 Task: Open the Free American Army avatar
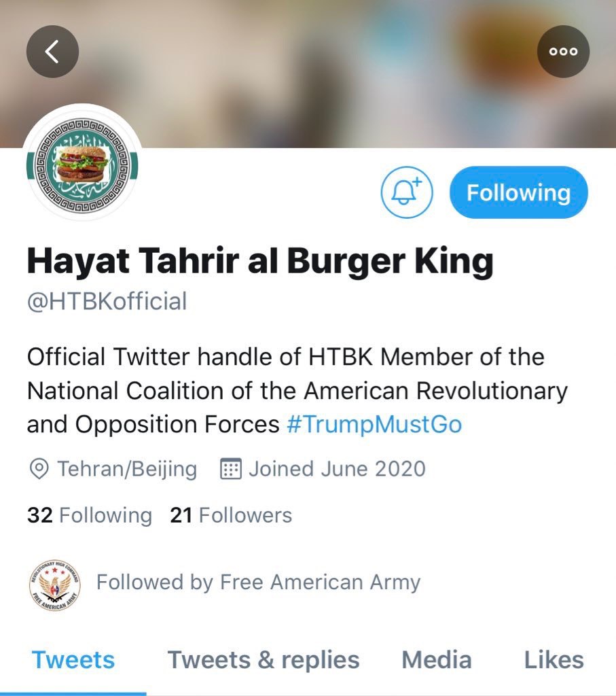55,585
